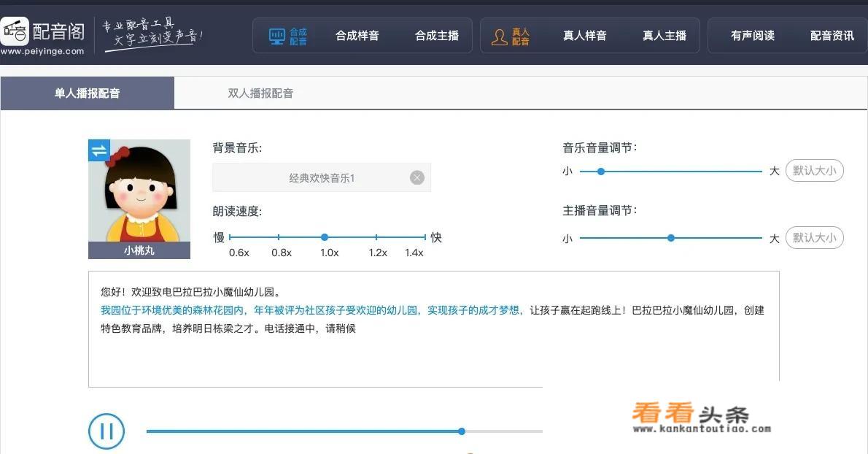Screen dimensions: 868x454
Task: Clear background music with the X icon
Action: [416, 177]
